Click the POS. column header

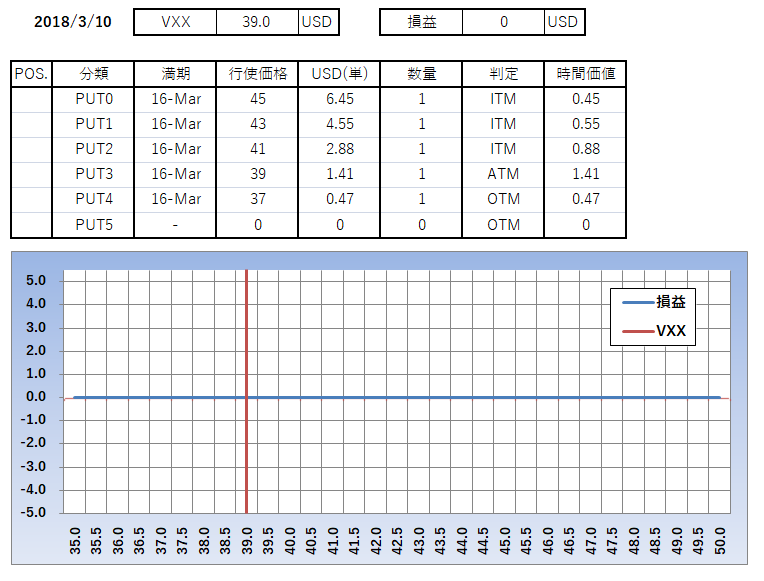[31, 74]
